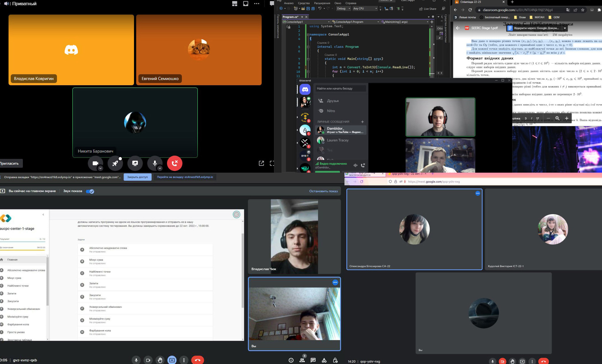Screen dimensions: 602x364
Task: Click Закрыть доступ button
Action: click(137, 177)
